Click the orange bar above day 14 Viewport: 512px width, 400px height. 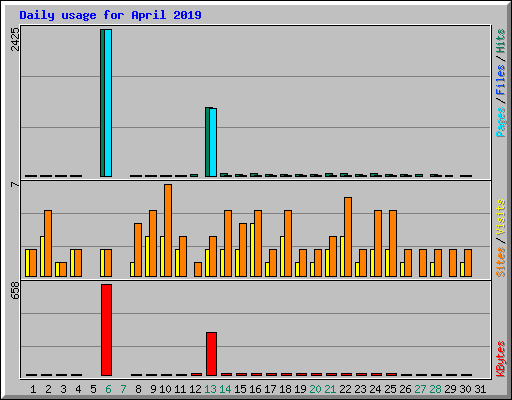[228, 243]
